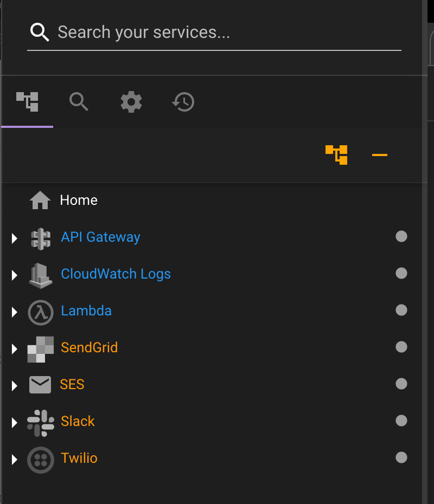Open the settings gear tab
This screenshot has width=434, height=504.
coord(131,102)
